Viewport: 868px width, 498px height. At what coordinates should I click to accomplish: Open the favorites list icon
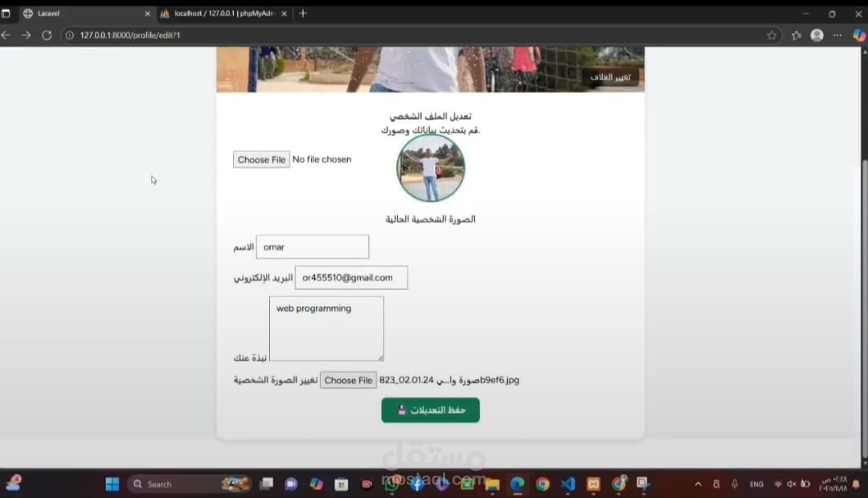click(x=796, y=35)
